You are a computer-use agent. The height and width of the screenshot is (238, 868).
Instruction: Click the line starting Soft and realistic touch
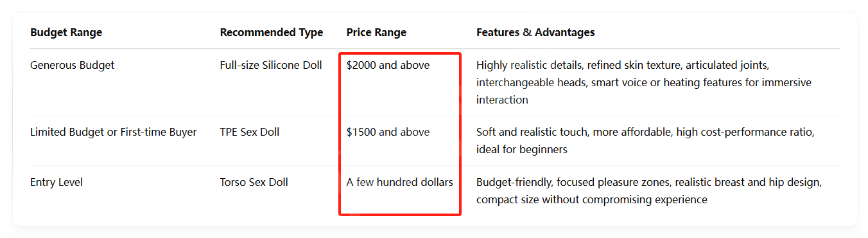point(645,132)
